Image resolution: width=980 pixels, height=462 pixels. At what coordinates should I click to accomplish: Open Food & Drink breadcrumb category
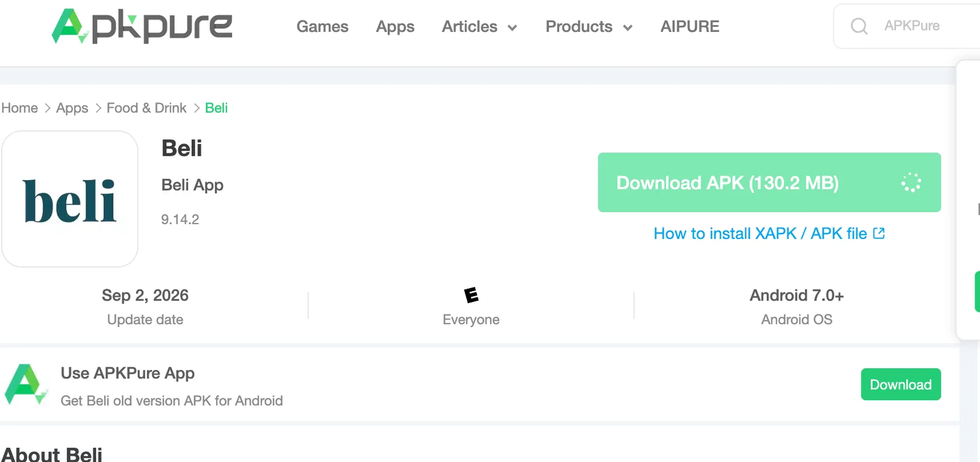(146, 108)
